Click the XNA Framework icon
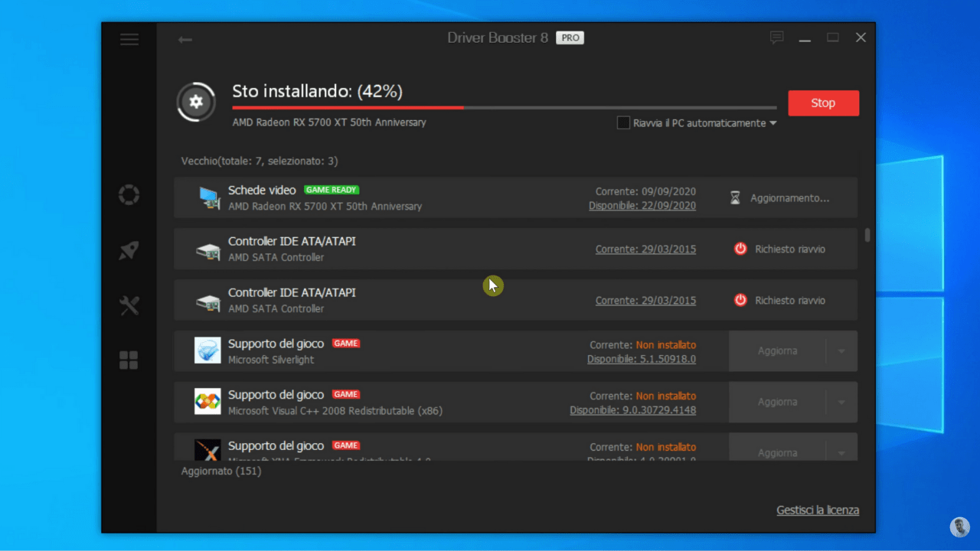Screen dimensions: 980x551 207,450
